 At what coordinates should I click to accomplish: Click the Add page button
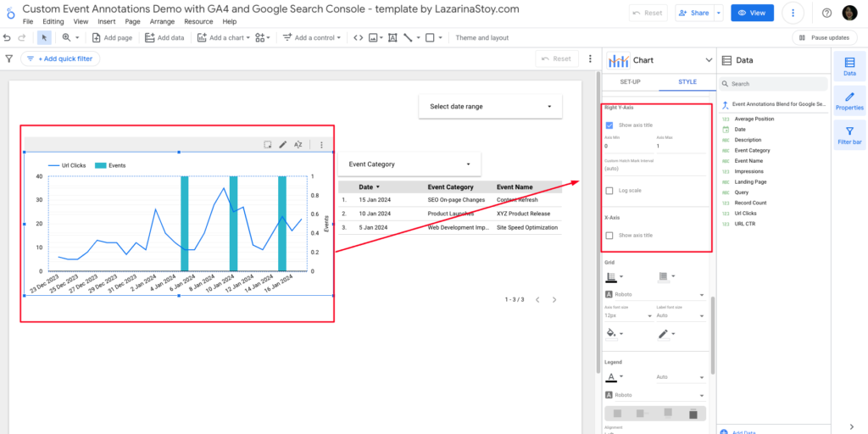[113, 37]
